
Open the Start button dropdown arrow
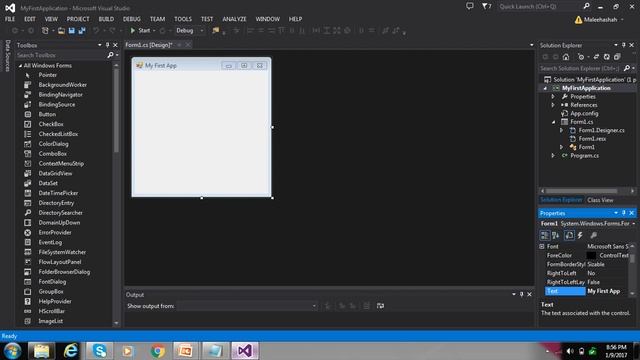154,31
